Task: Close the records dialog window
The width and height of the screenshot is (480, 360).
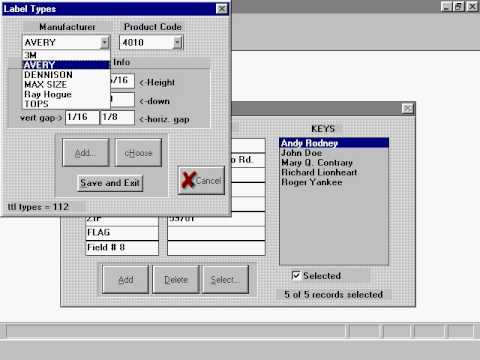Action: (x=407, y=108)
